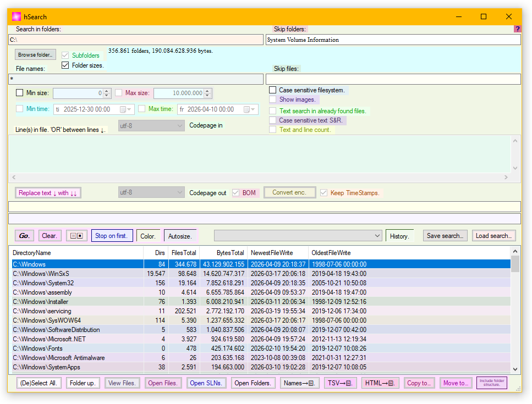Enable the Min size checkbox
Image resolution: width=532 pixels, height=404 pixels.
(20, 92)
